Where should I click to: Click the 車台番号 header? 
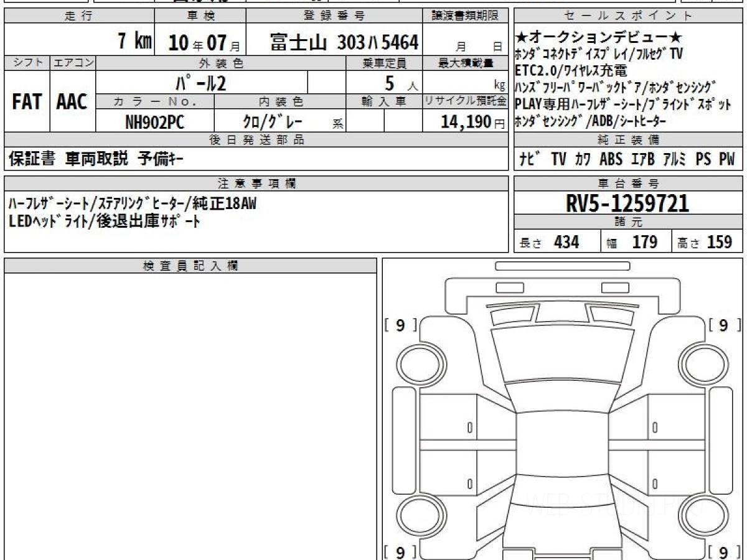click(628, 183)
